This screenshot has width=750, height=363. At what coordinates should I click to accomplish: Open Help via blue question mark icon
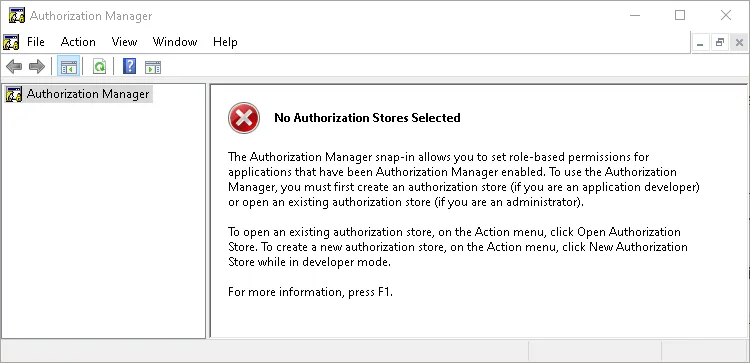(x=129, y=66)
